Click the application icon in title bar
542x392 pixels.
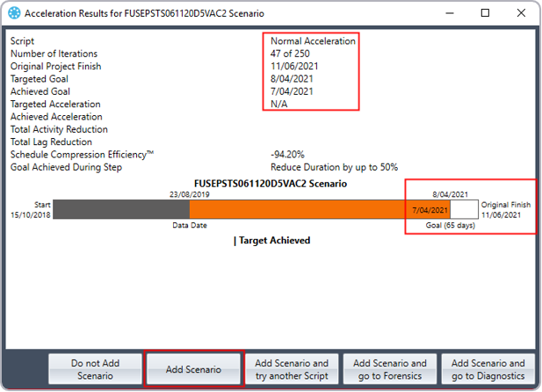tap(14, 13)
